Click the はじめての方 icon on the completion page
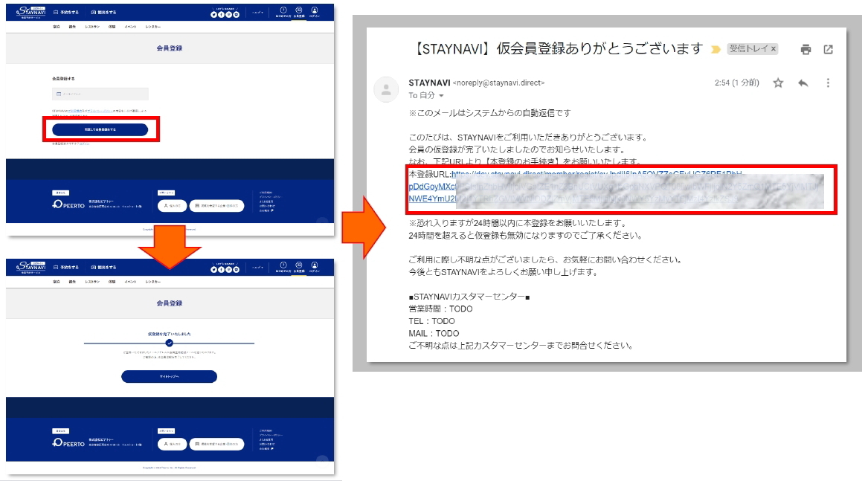The image size is (868, 481). pos(283,267)
